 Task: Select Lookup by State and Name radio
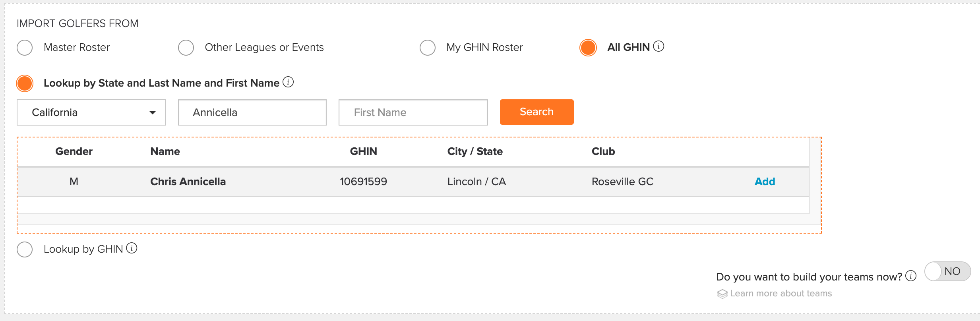25,83
